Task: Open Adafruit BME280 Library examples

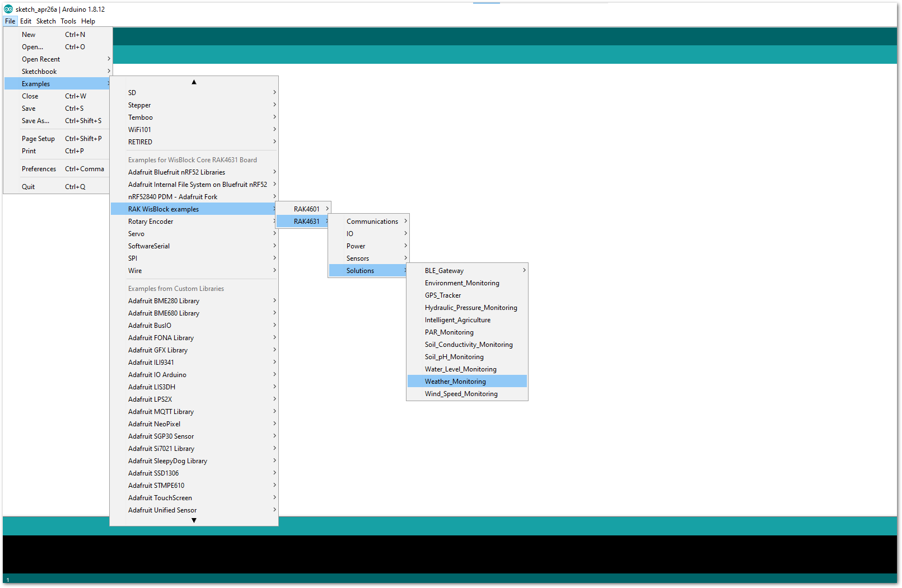Action: (194, 301)
